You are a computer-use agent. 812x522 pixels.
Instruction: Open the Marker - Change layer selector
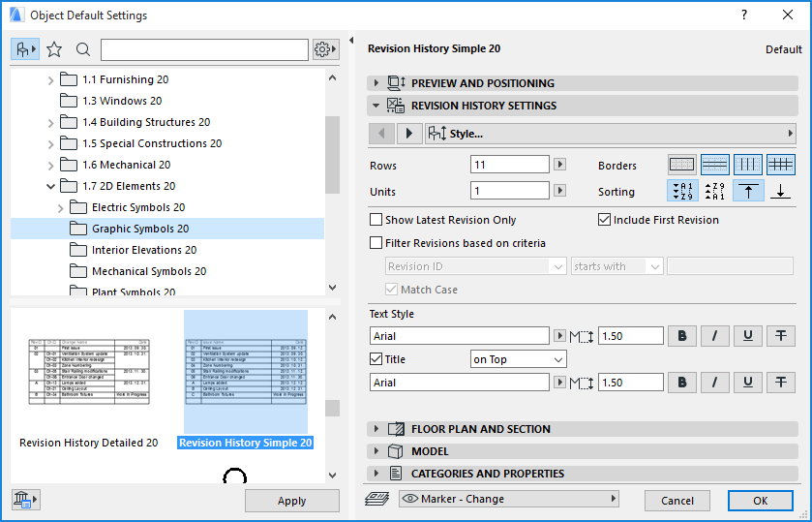(508, 499)
